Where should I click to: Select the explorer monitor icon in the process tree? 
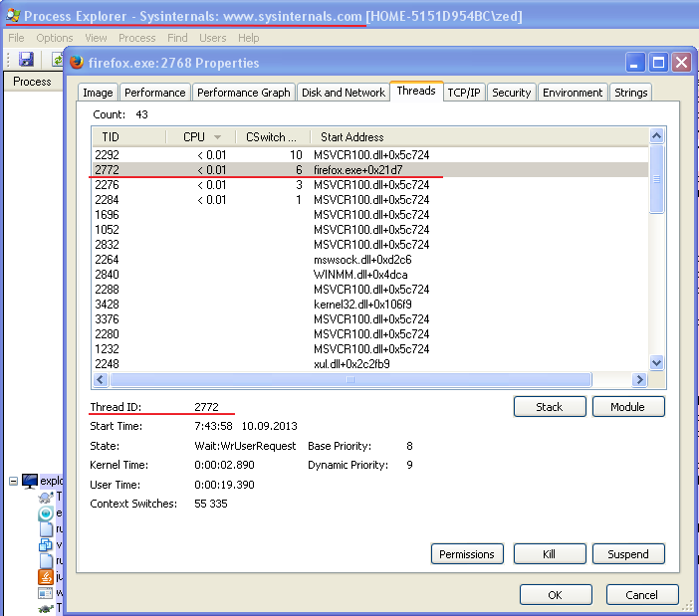(30, 481)
